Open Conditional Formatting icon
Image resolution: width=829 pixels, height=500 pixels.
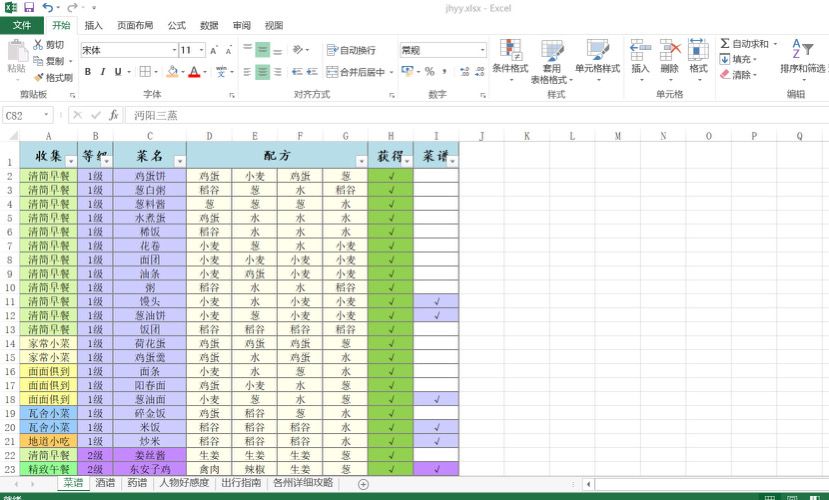tap(511, 51)
